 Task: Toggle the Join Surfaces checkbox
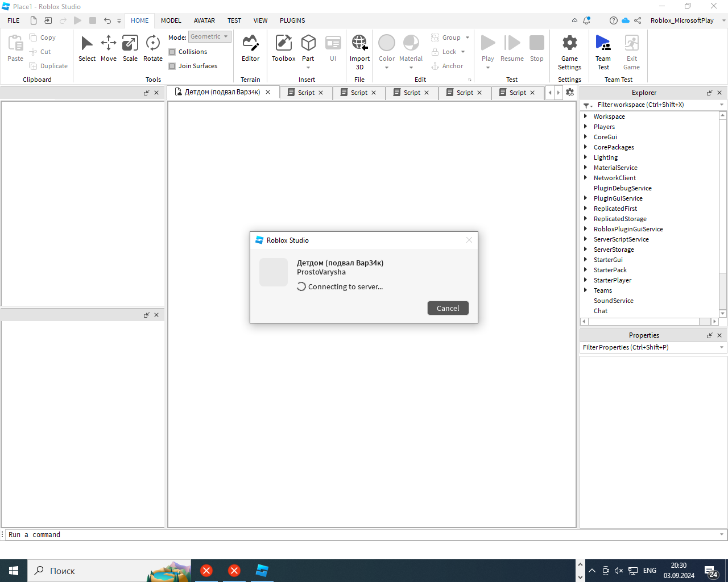pyautogui.click(x=172, y=66)
